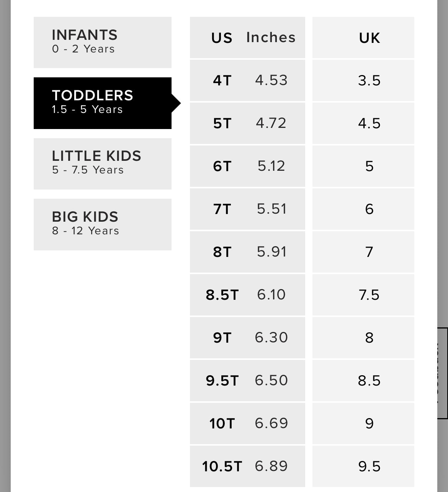
Task: Select the 8.5T 6.10 inches row
Action: (x=247, y=295)
